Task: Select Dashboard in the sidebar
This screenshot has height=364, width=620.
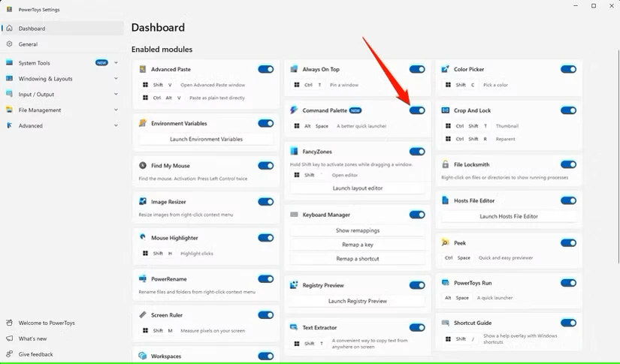Action: pyautogui.click(x=32, y=29)
